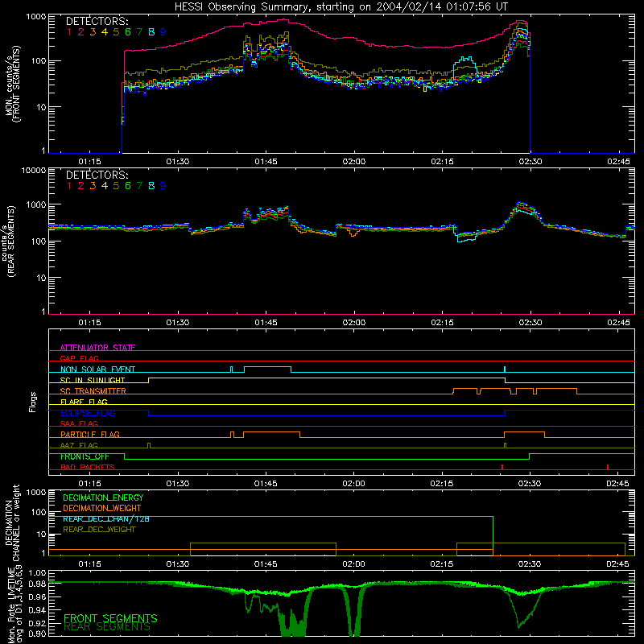Pick detector 8 legend number in rear segments plot
This screenshot has height=644, width=644.
151,186
